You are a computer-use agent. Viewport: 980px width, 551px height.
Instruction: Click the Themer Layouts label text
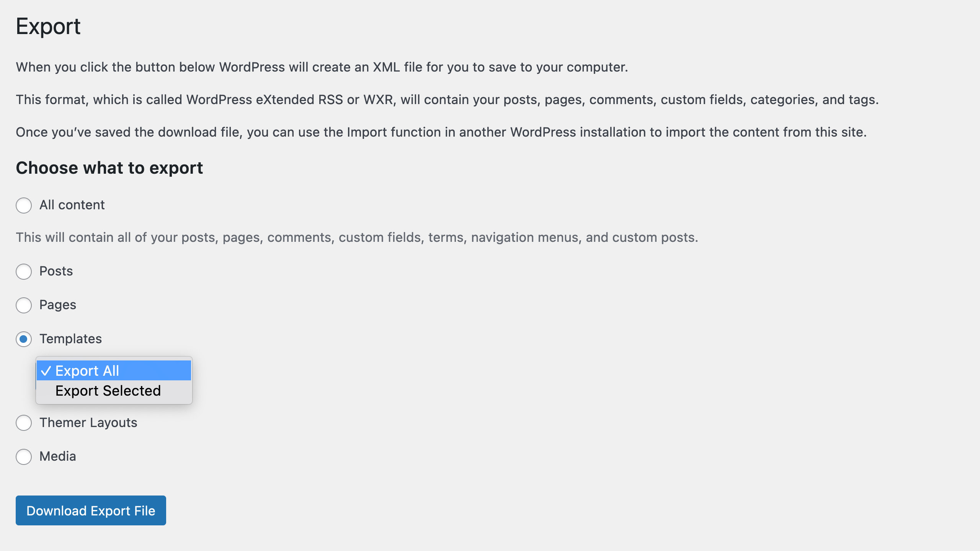coord(88,423)
